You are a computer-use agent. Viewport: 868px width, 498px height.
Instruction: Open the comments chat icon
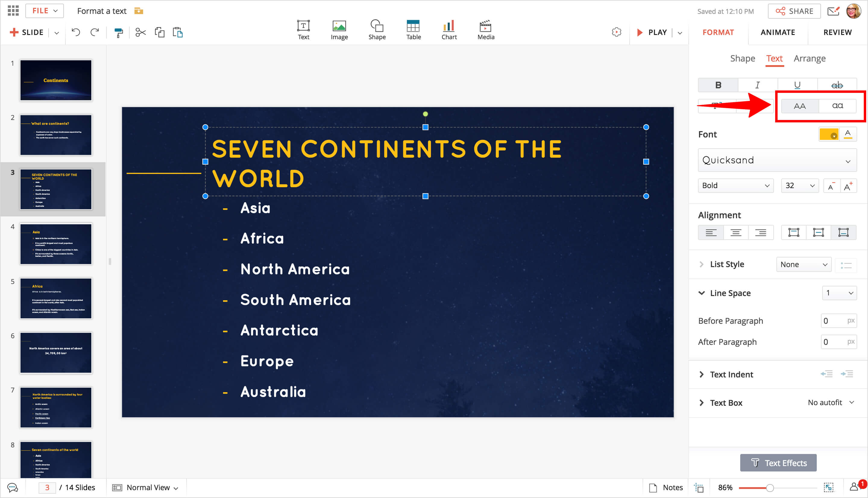pos(13,487)
